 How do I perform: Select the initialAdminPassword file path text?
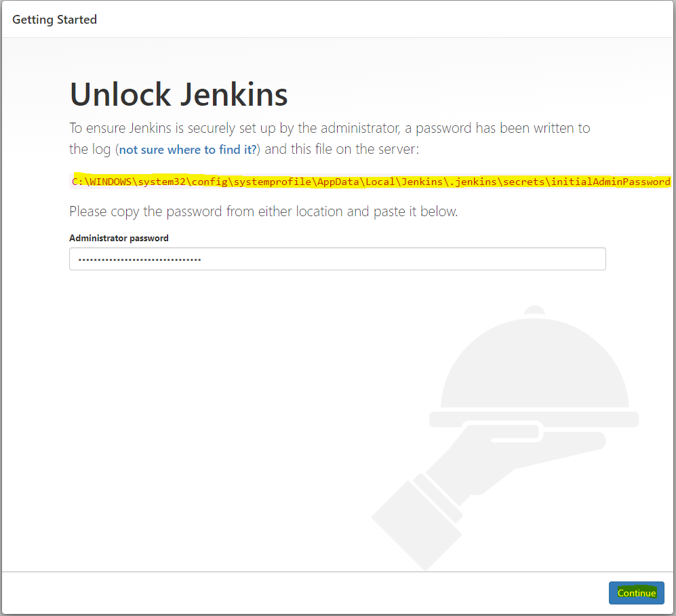point(371,182)
